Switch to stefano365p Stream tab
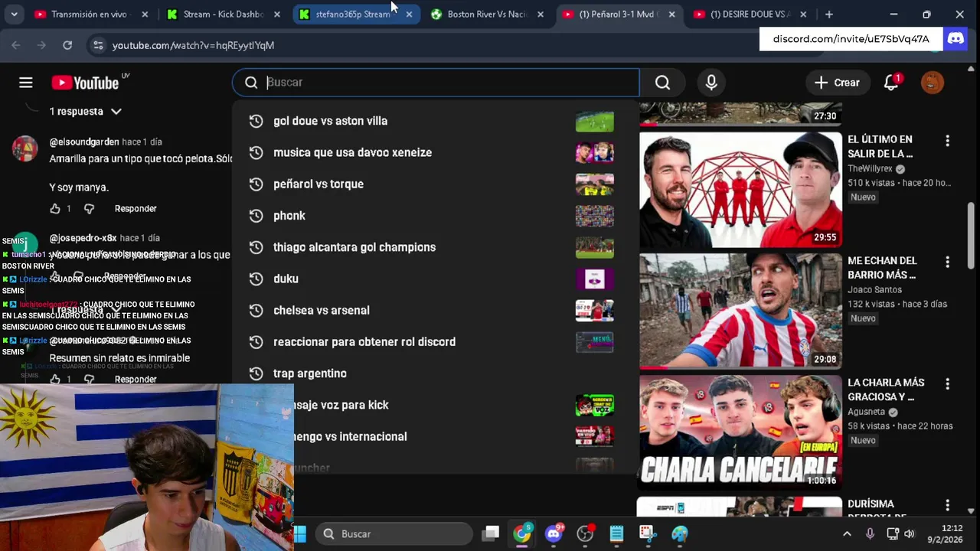 coord(355,15)
